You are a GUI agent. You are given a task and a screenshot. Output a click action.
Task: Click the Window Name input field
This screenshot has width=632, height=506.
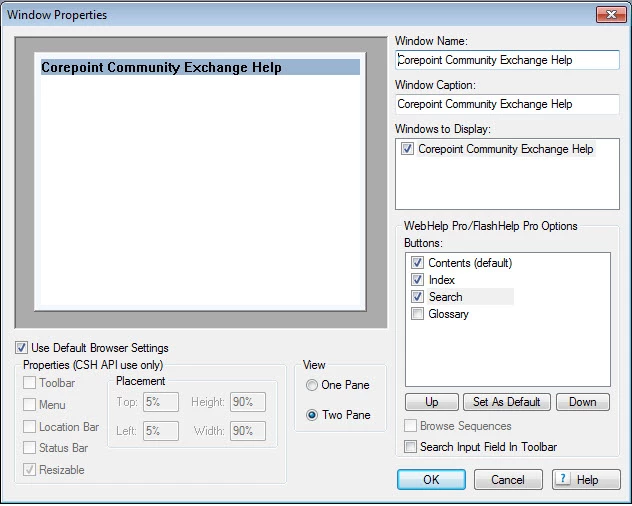[507, 60]
